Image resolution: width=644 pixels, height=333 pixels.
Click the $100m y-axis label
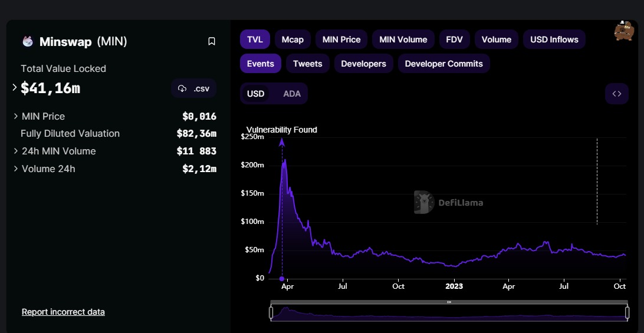pyautogui.click(x=252, y=222)
